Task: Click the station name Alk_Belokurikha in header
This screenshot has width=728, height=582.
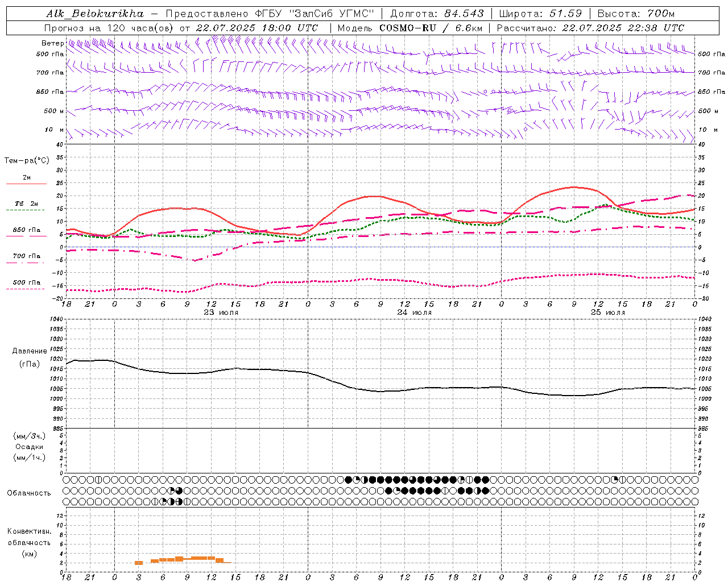Action: click(x=94, y=14)
